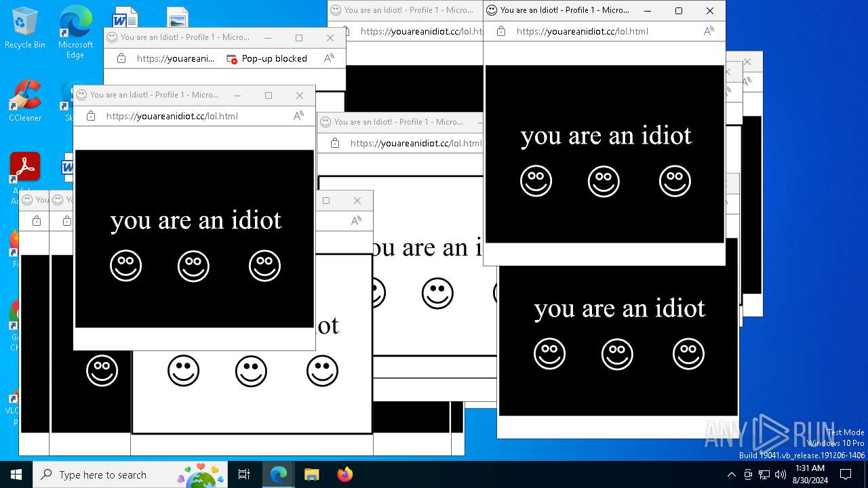Viewport: 868px width, 488px height.
Task: Open the Recycle Bin desktop icon
Action: [x=25, y=28]
